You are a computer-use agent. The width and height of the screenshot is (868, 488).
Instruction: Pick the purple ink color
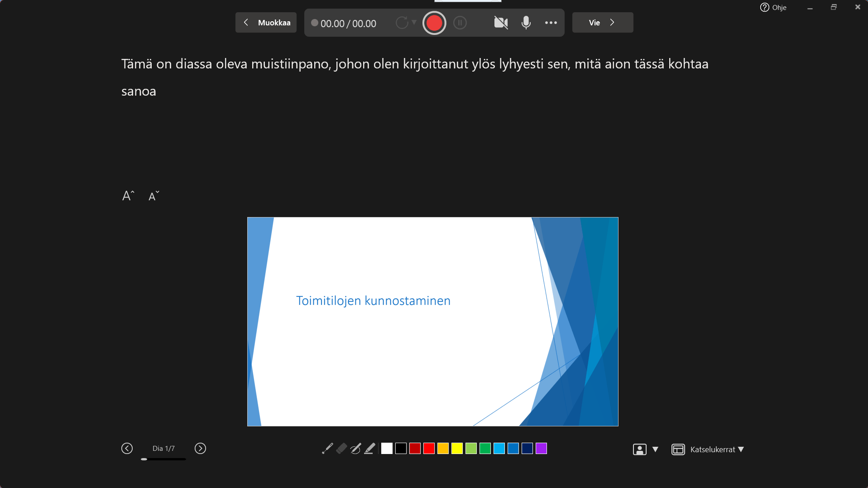click(542, 449)
